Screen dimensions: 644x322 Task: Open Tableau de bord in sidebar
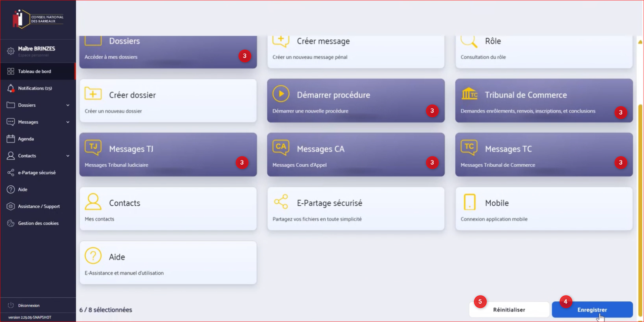click(x=35, y=71)
